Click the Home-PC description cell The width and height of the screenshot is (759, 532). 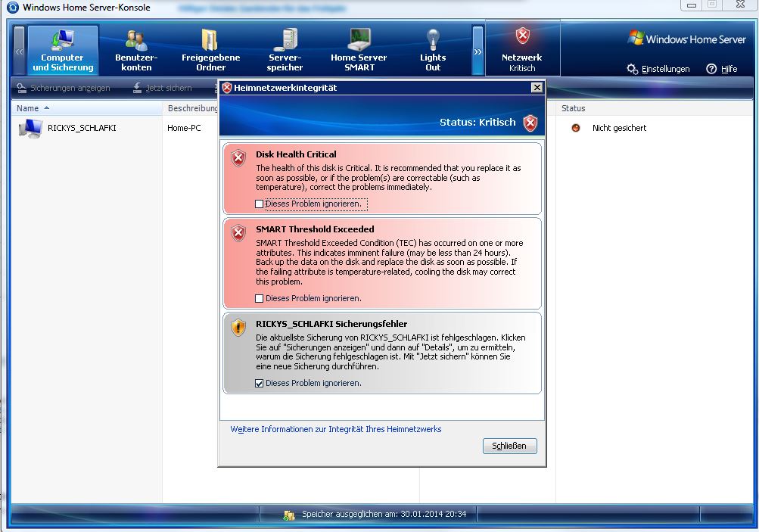click(x=184, y=128)
